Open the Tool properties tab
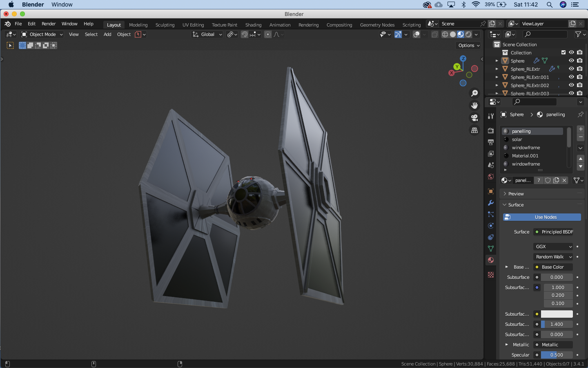588x368 pixels. [491, 116]
